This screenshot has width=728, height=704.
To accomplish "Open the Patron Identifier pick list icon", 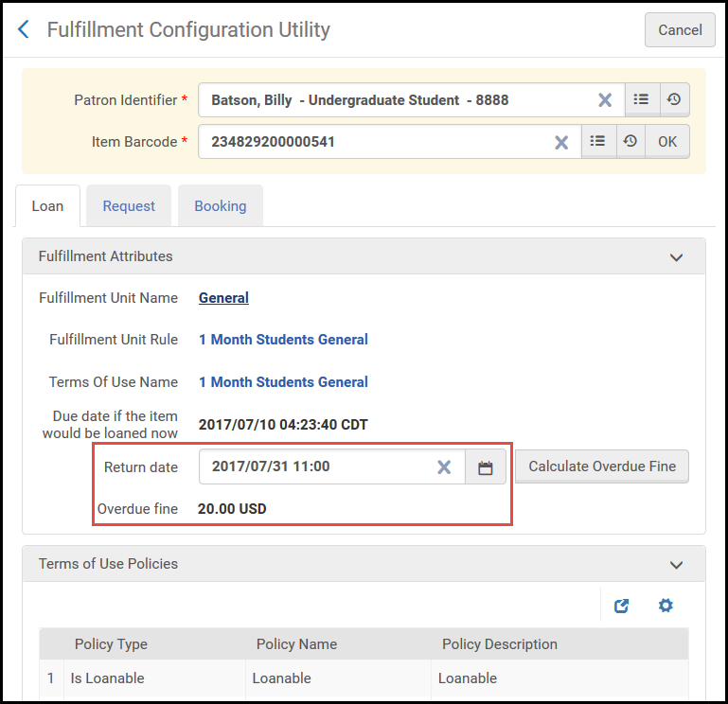I will click(642, 99).
